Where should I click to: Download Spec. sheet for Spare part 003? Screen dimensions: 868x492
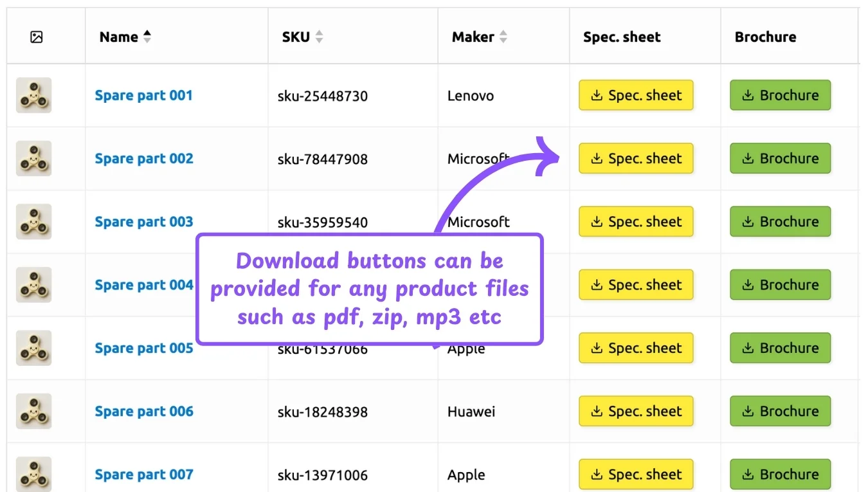pyautogui.click(x=636, y=222)
